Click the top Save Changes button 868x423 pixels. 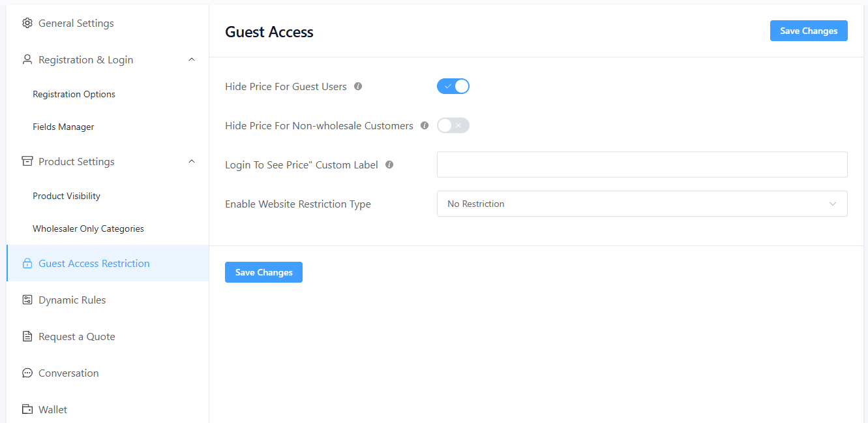[x=809, y=31]
